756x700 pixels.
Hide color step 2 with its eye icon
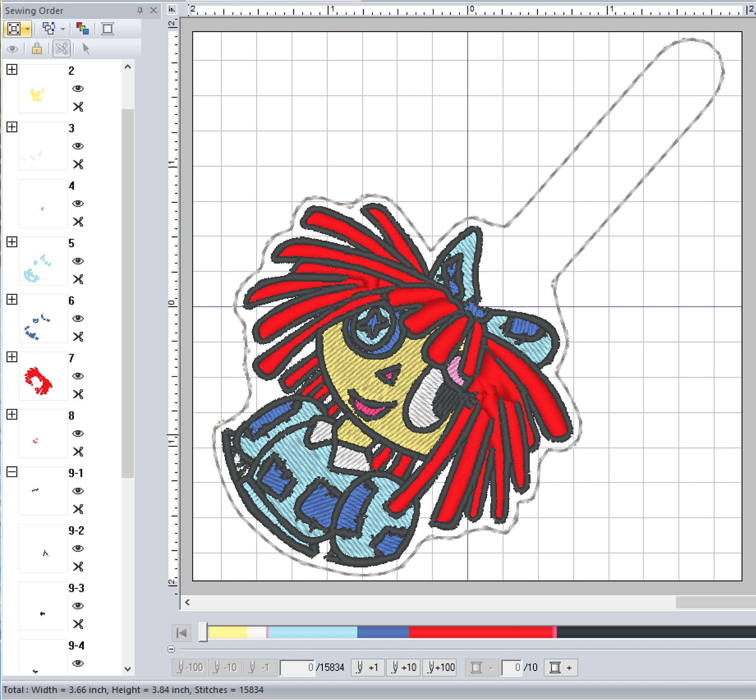click(78, 89)
